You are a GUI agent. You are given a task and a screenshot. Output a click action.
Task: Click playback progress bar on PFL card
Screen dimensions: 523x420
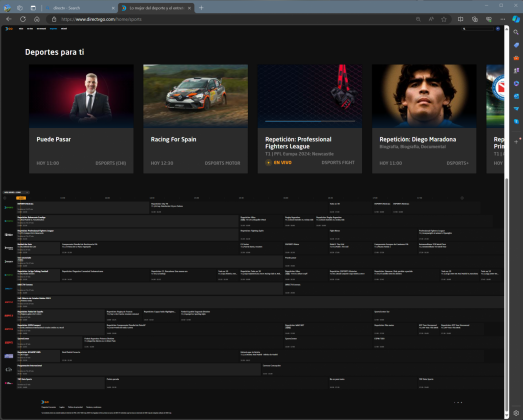(310, 121)
